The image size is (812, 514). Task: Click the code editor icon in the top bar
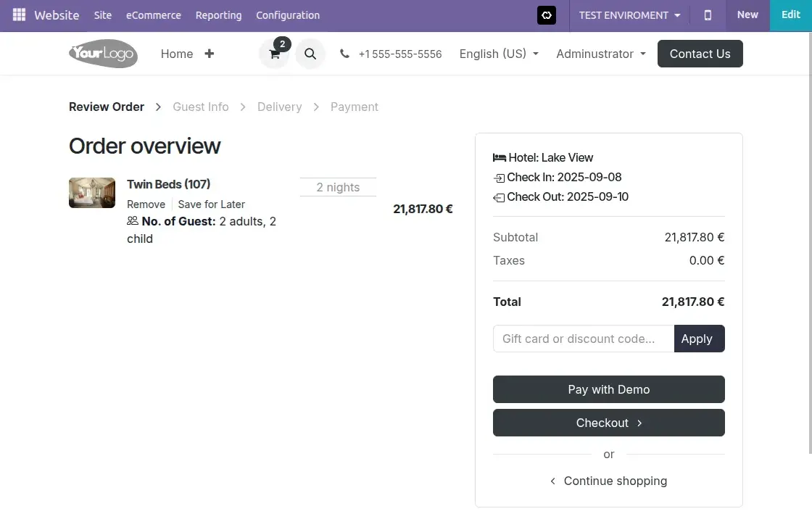coord(546,14)
